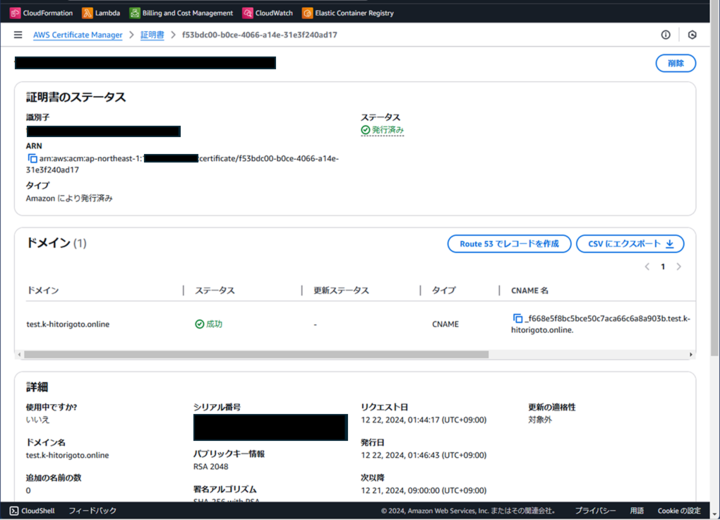Click the 証明書のステータス section heading

click(x=76, y=97)
